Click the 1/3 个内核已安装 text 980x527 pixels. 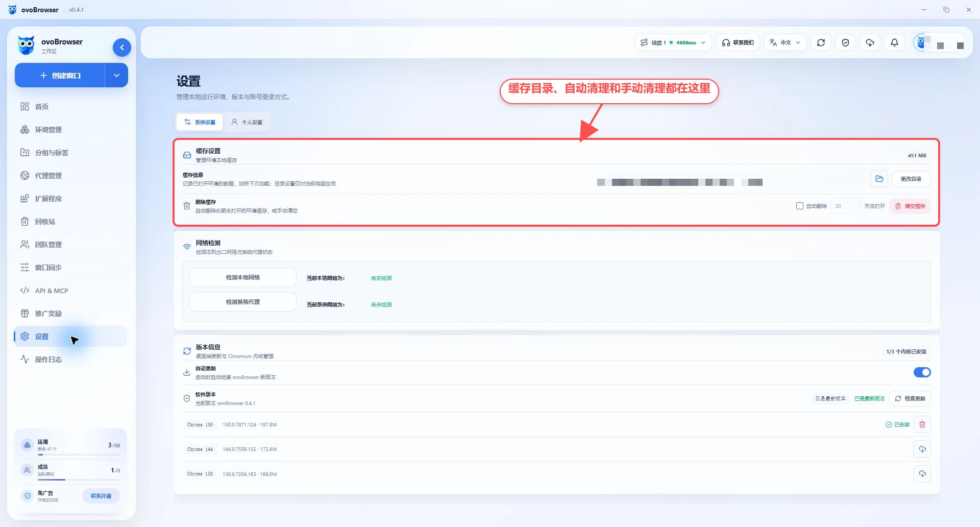click(x=906, y=351)
